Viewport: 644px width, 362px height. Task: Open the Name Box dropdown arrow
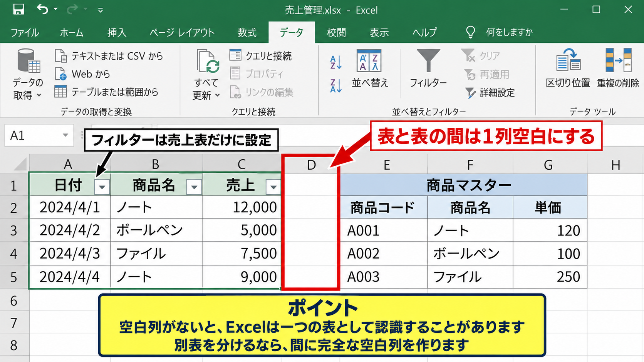[65, 135]
